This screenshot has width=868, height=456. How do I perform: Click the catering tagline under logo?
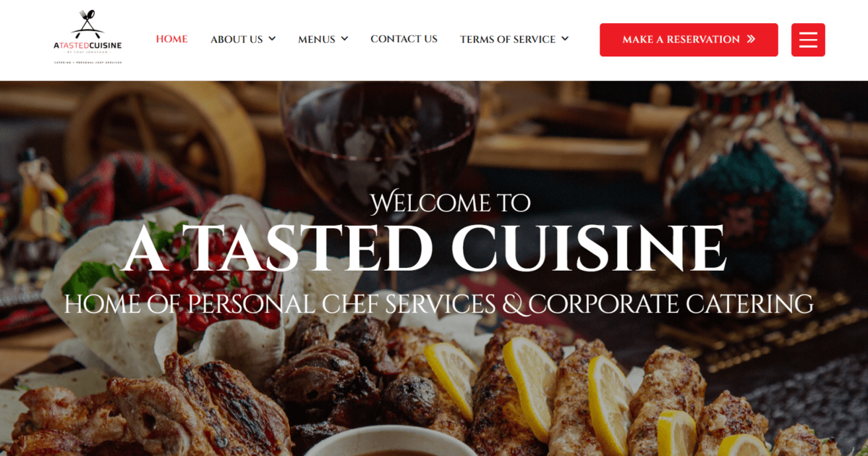pos(88,62)
